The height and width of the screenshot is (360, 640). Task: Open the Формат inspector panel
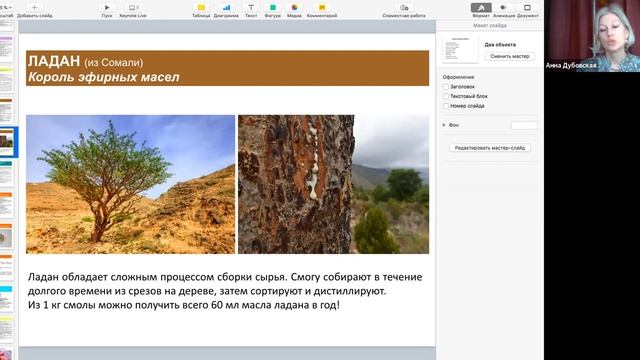click(481, 8)
